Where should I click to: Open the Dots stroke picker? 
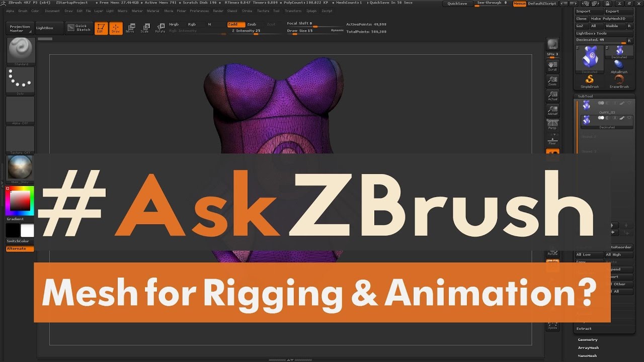point(20,80)
